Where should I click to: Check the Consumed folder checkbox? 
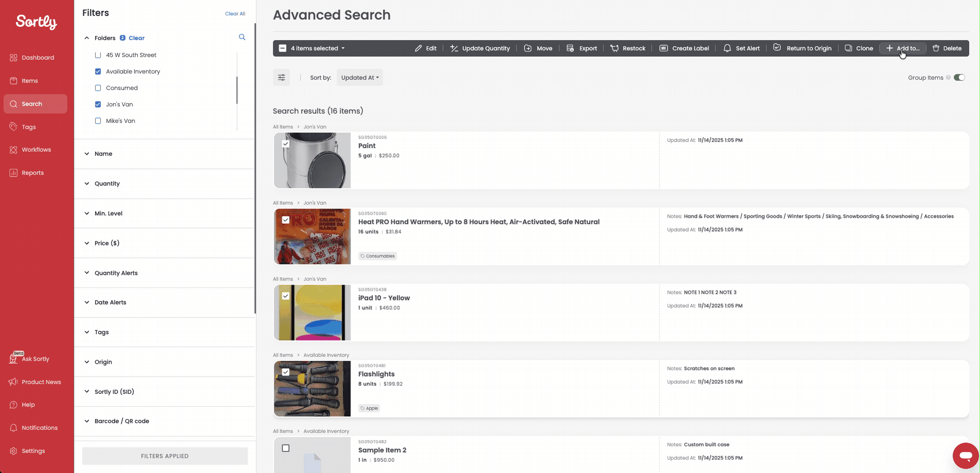(98, 88)
